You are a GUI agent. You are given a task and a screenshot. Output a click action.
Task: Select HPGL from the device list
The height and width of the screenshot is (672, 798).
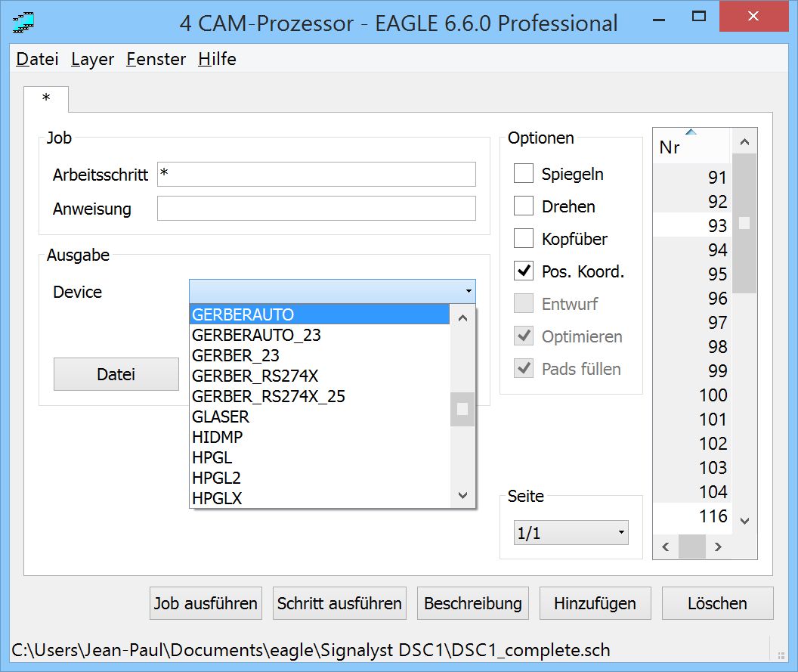click(x=320, y=457)
